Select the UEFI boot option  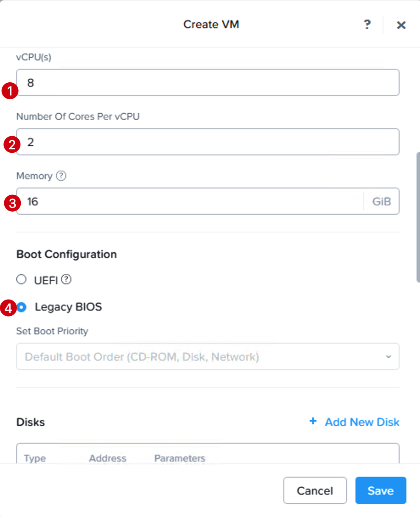[21, 280]
